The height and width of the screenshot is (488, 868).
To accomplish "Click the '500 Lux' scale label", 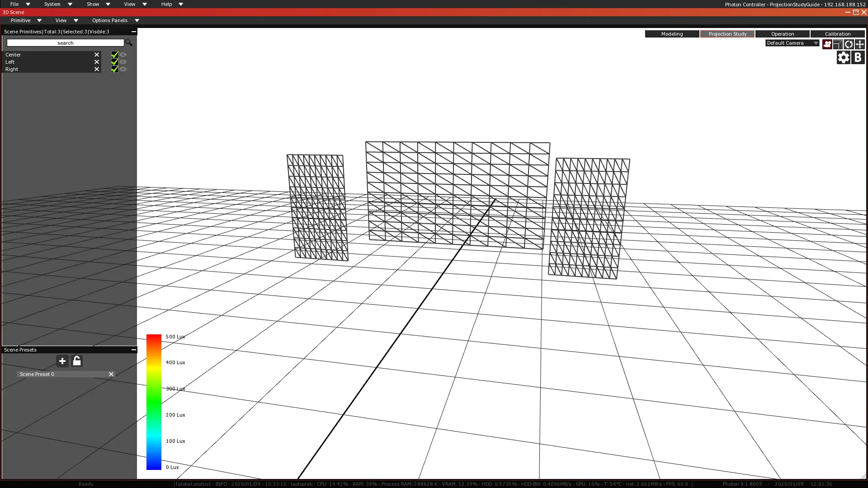I will click(x=175, y=337).
